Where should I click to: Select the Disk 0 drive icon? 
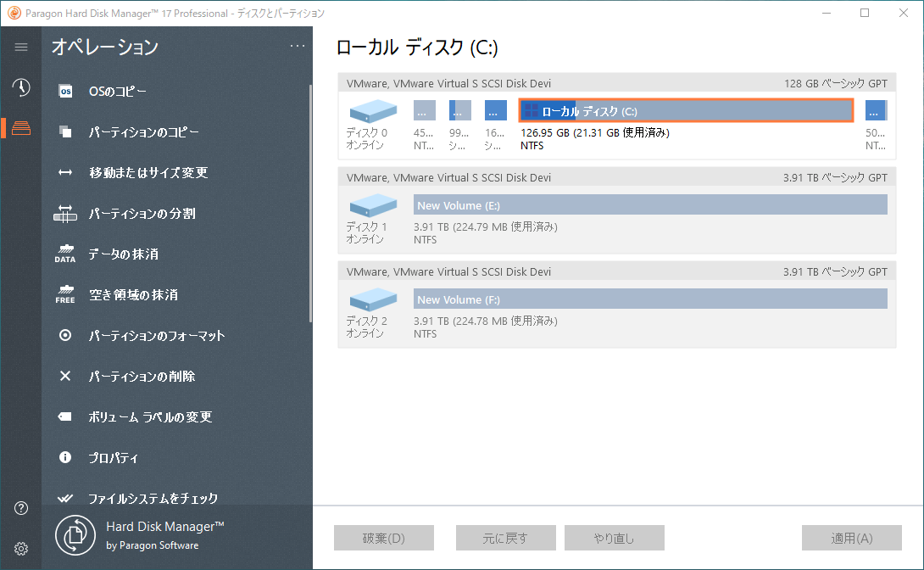coord(373,111)
